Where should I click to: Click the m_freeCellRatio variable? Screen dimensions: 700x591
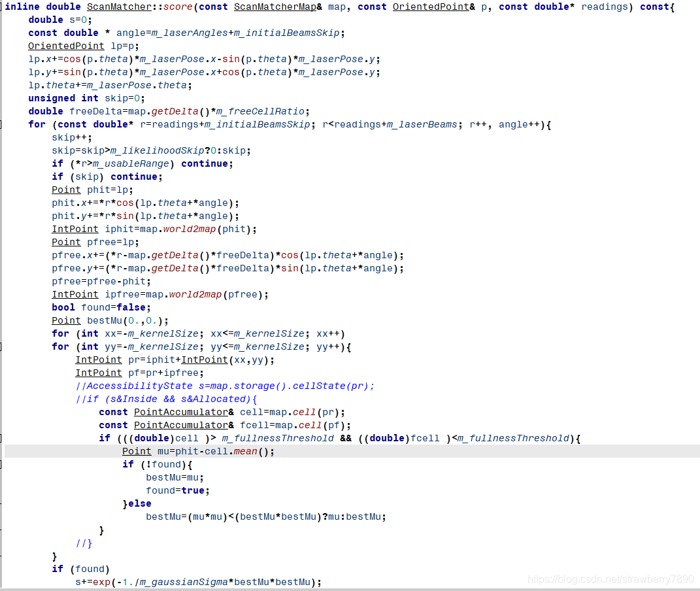[260, 111]
